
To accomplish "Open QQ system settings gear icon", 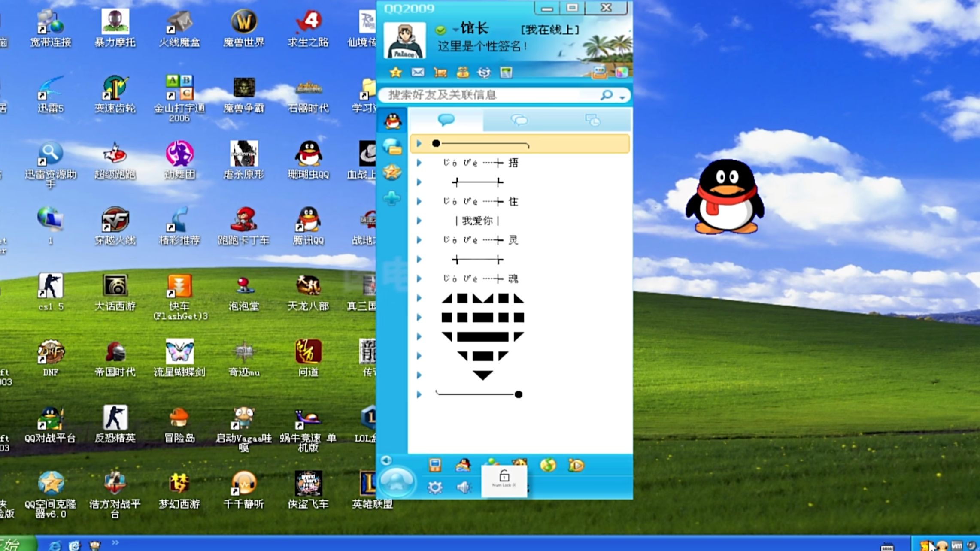I will point(435,487).
